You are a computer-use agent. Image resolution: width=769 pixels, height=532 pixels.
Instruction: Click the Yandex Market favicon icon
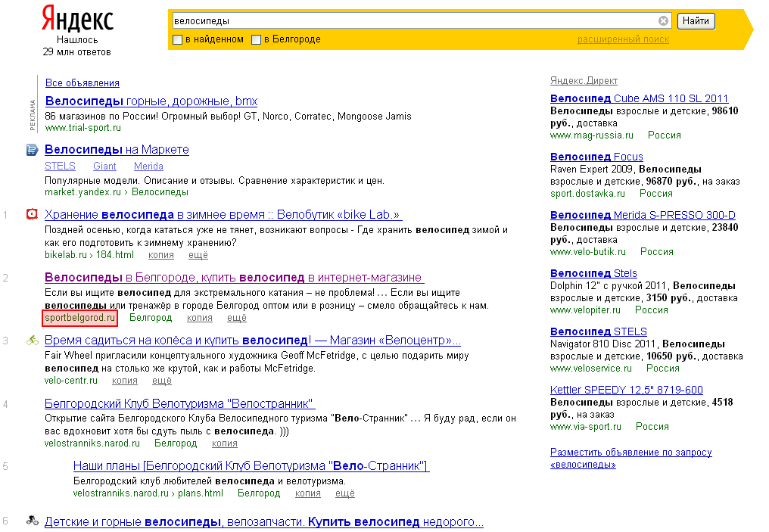click(x=32, y=150)
